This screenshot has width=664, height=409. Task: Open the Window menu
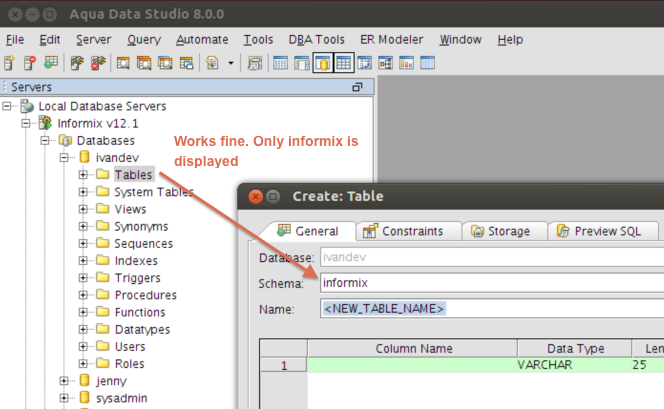(x=460, y=39)
